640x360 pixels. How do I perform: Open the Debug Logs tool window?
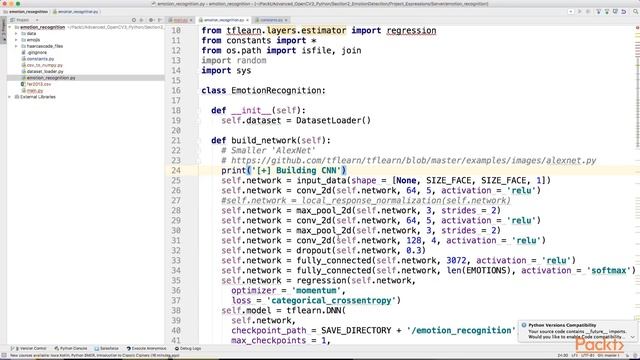click(188, 349)
